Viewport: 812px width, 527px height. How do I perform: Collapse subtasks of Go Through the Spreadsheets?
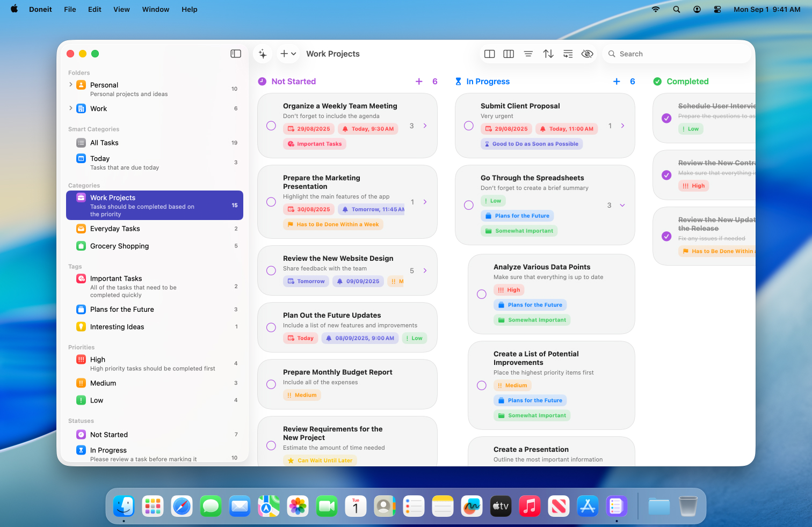[622, 205]
